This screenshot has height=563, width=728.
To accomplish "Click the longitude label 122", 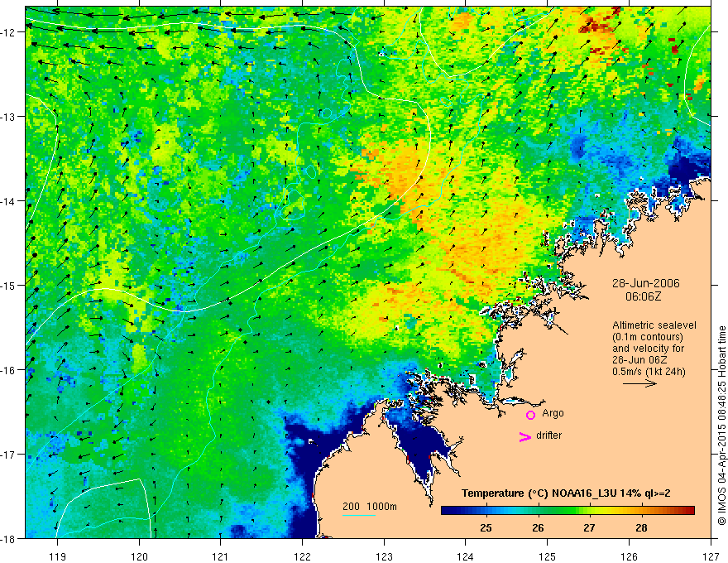I will (x=302, y=556).
